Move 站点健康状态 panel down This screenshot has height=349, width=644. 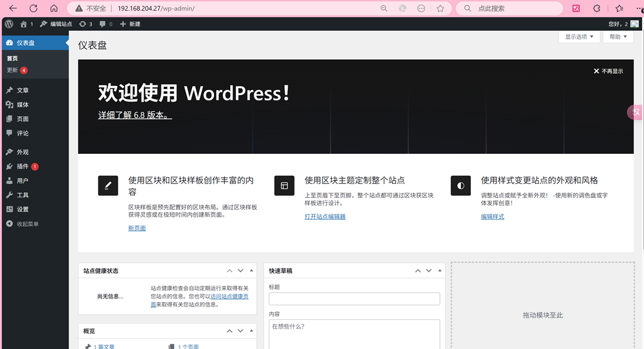[241, 271]
